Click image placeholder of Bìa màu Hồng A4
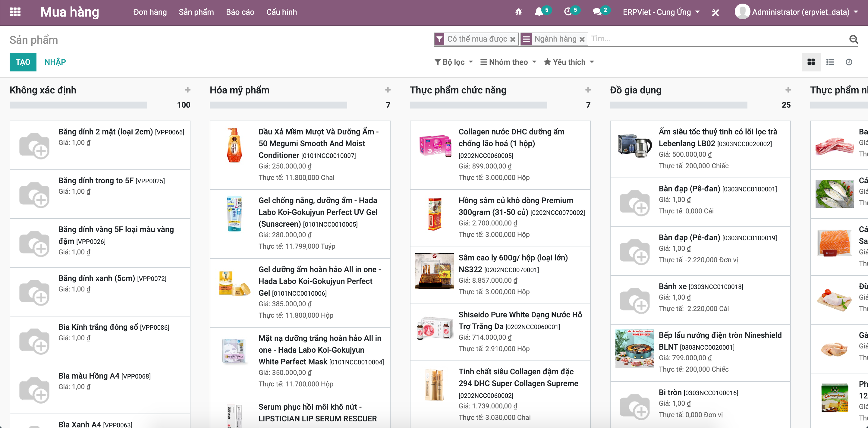Screen dimensions: 868x428 click(34, 390)
